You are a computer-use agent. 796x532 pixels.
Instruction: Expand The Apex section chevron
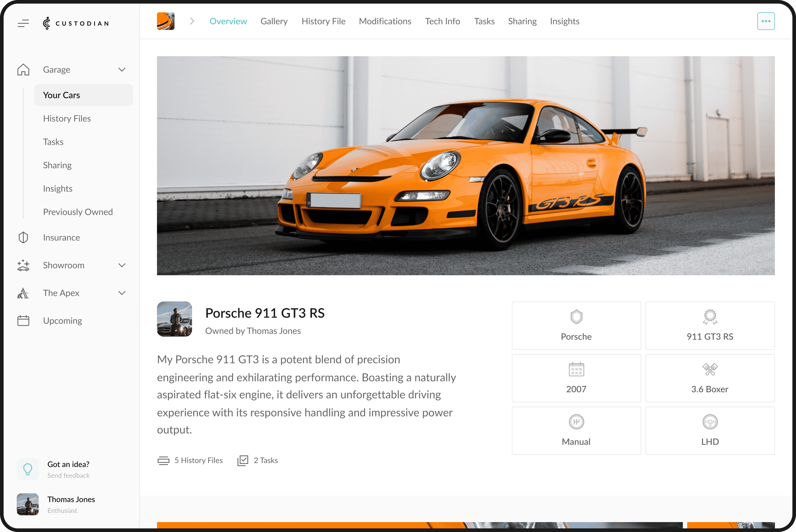point(122,293)
